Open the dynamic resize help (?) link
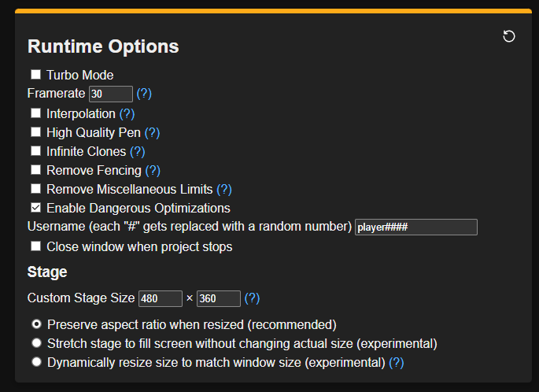Screen dimensions: 539x392 point(397,362)
